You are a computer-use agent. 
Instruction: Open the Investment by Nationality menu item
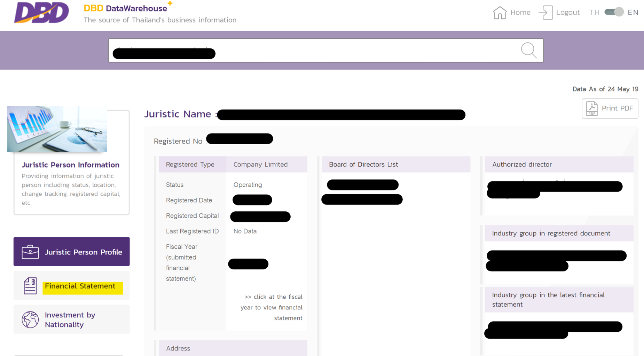[x=70, y=319]
